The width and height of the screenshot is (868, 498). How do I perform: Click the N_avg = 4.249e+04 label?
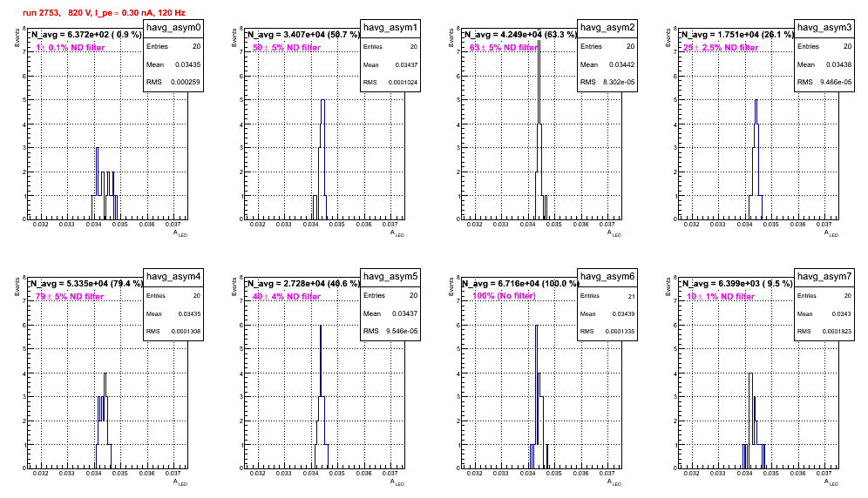click(x=520, y=34)
